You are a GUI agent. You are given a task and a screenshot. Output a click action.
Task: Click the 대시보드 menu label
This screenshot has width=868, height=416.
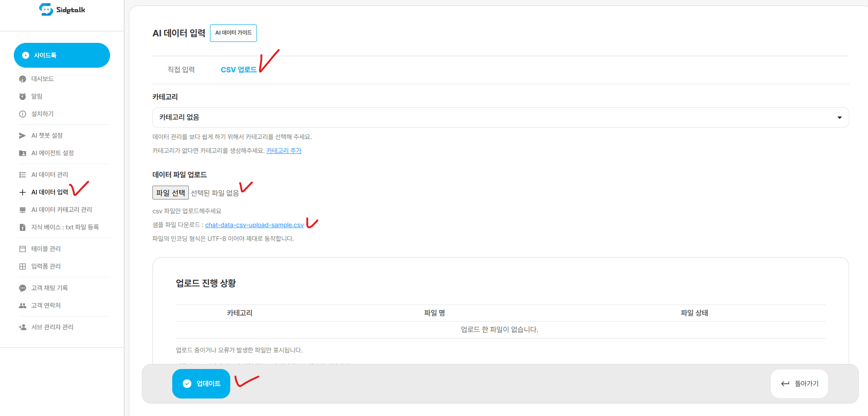[42, 79]
